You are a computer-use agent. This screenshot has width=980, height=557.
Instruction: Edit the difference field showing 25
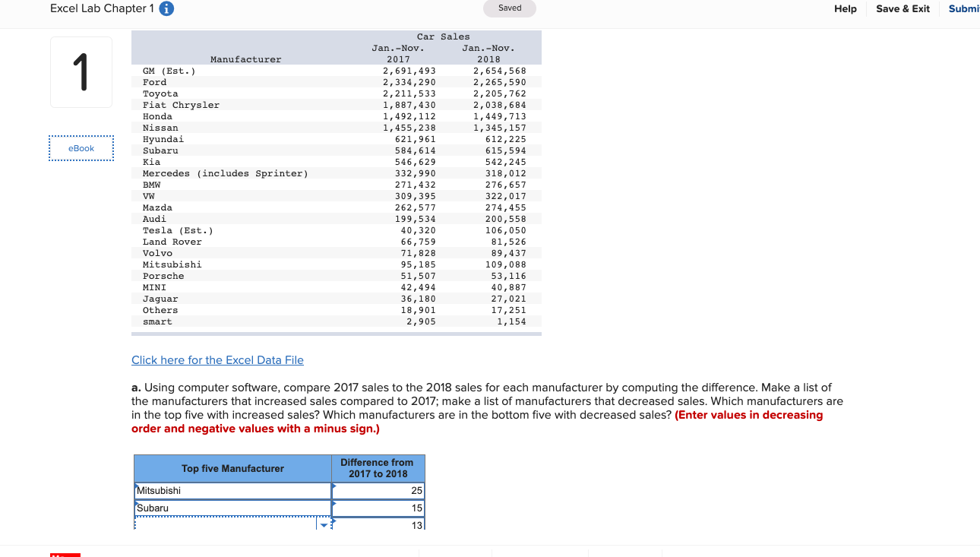(x=378, y=491)
